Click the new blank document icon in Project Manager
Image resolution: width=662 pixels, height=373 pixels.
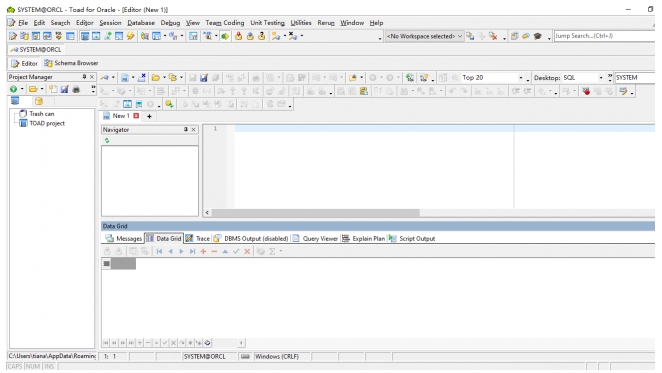(53, 89)
